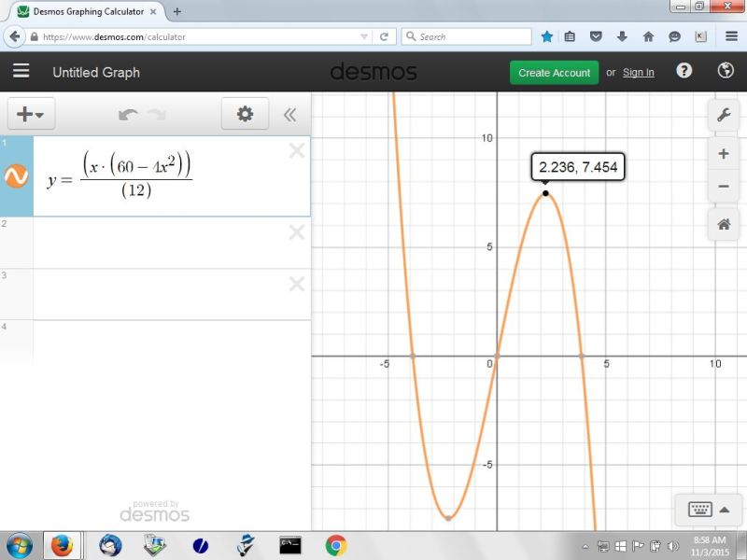Reload the current page

pos(384,36)
